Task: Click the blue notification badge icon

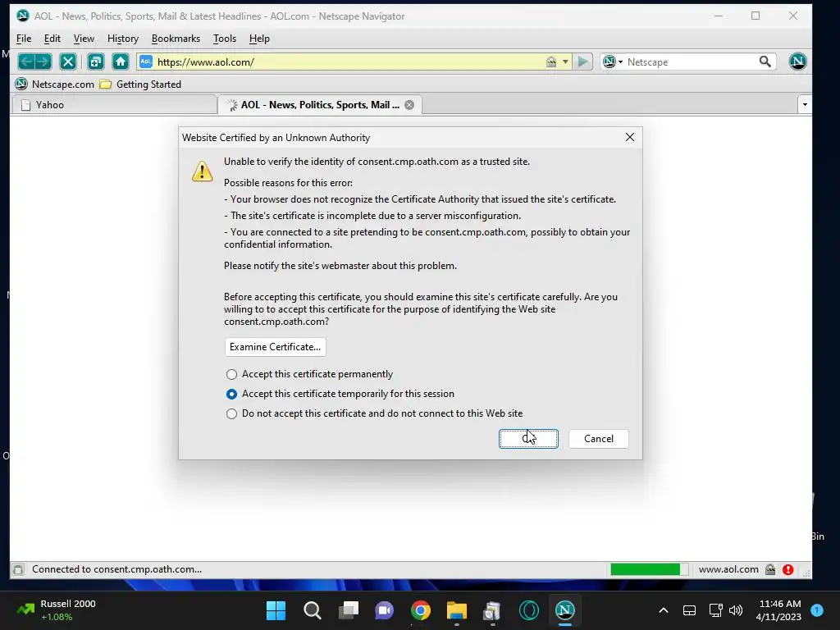Action: coord(817,610)
